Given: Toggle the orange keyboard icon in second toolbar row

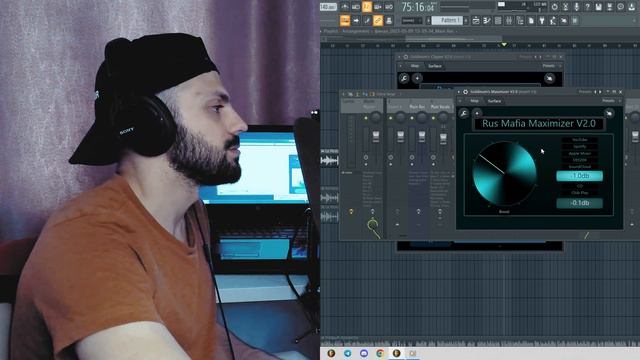Looking at the screenshot, I should 345,20.
